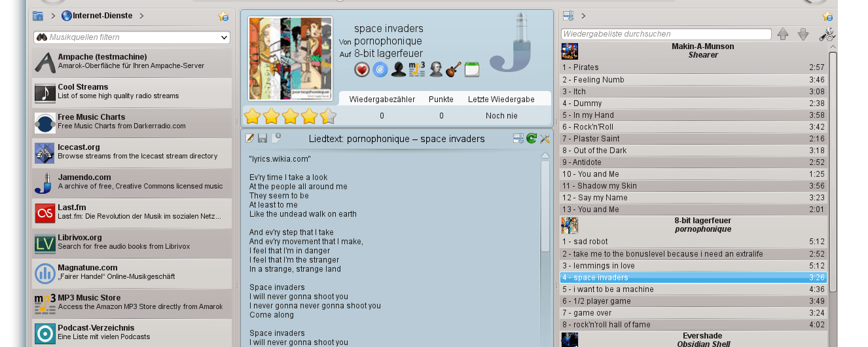
Task: Open the MP3 Music Store service
Action: click(x=132, y=302)
